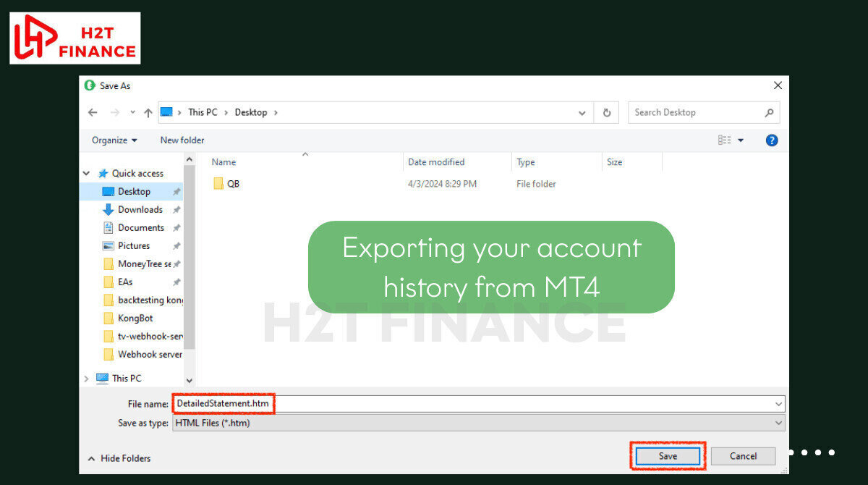
Task: Open the Help question mark icon
Action: 772,140
